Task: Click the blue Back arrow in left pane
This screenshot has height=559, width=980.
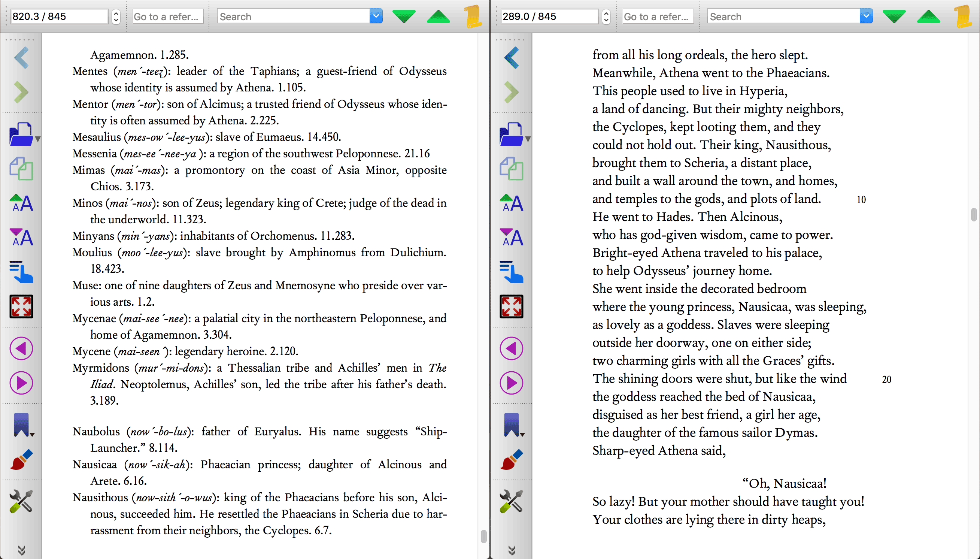Action: 21,58
